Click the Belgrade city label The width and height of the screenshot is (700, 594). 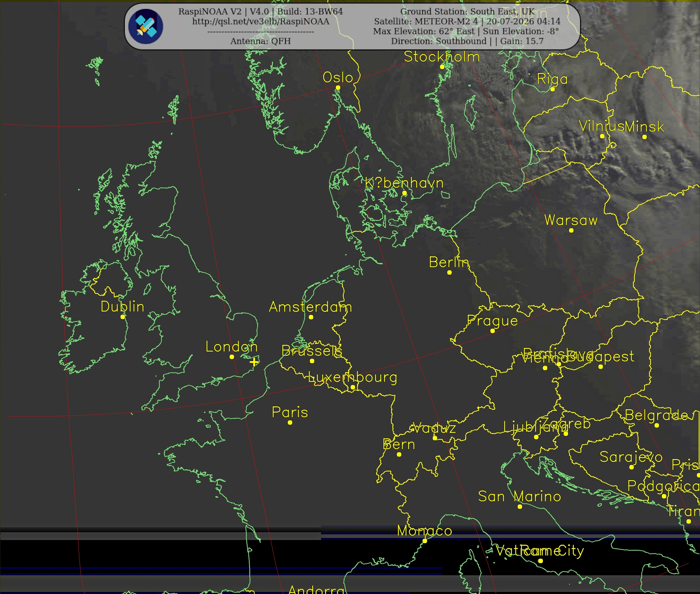click(x=656, y=415)
